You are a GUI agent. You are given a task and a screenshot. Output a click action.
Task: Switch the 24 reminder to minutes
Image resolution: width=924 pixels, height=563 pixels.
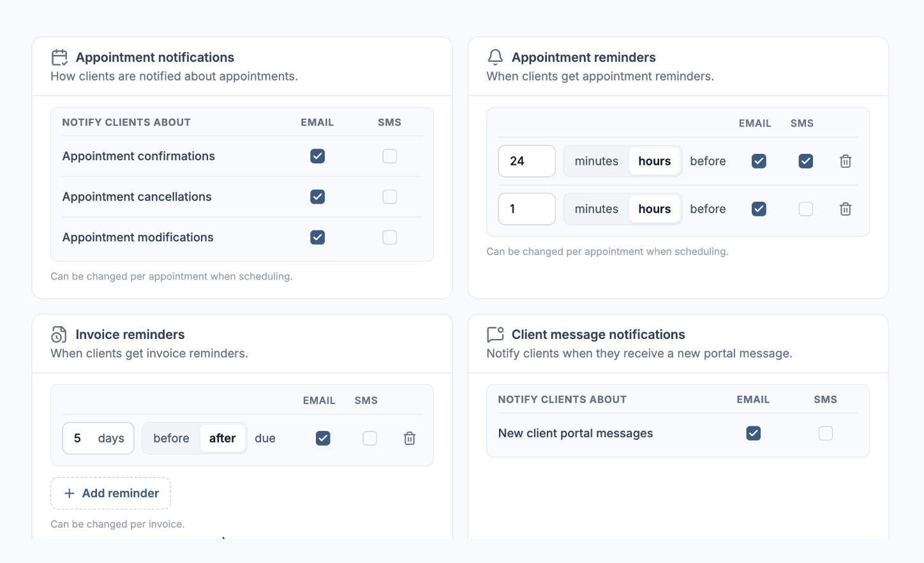click(x=597, y=161)
